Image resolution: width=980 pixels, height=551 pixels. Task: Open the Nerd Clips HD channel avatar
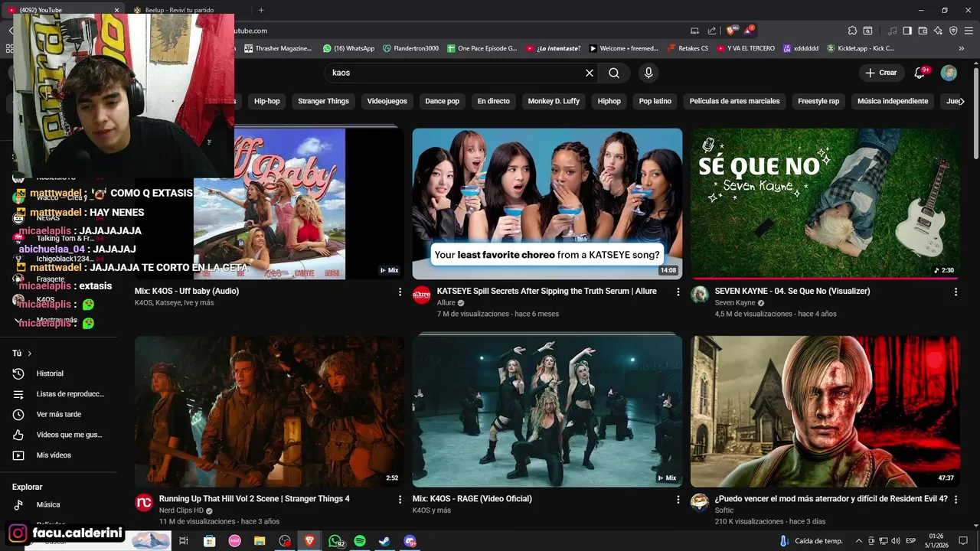tap(144, 503)
